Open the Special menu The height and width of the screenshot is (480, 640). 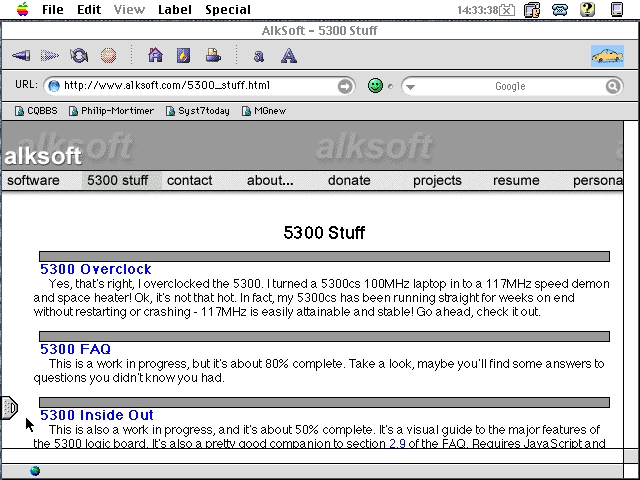coord(228,9)
